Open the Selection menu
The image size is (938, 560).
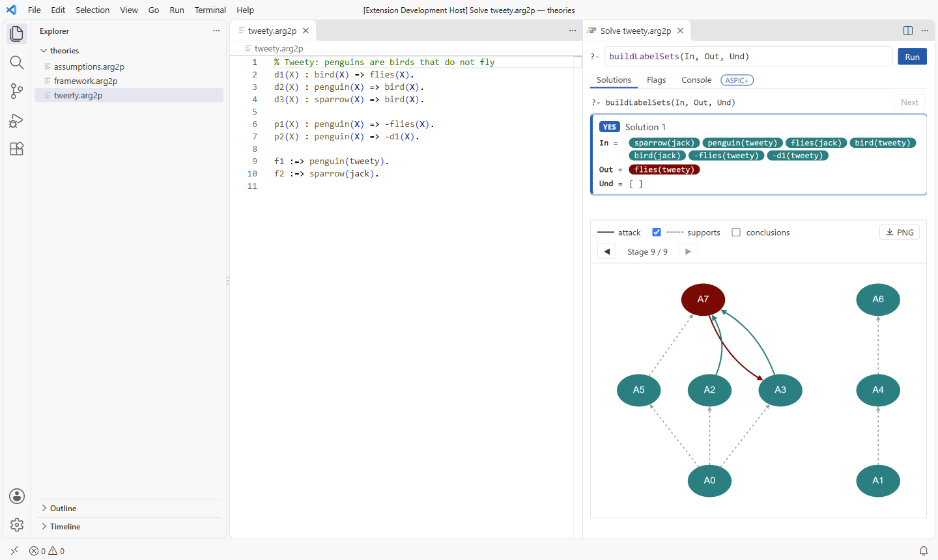click(92, 10)
